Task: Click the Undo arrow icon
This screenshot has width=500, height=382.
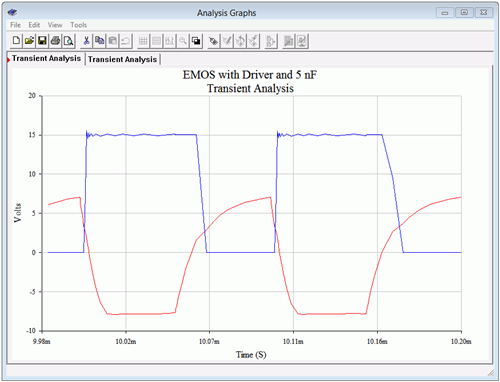Action: (126, 41)
